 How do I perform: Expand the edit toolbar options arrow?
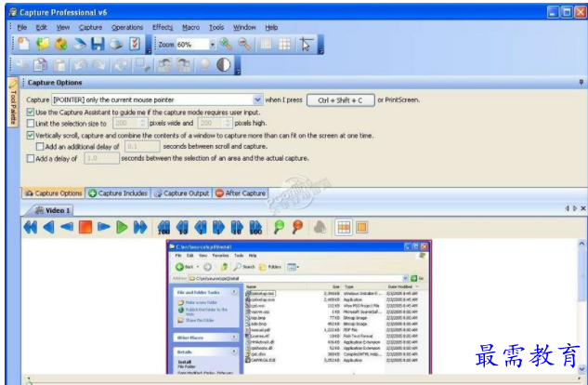pyautogui.click(x=238, y=66)
